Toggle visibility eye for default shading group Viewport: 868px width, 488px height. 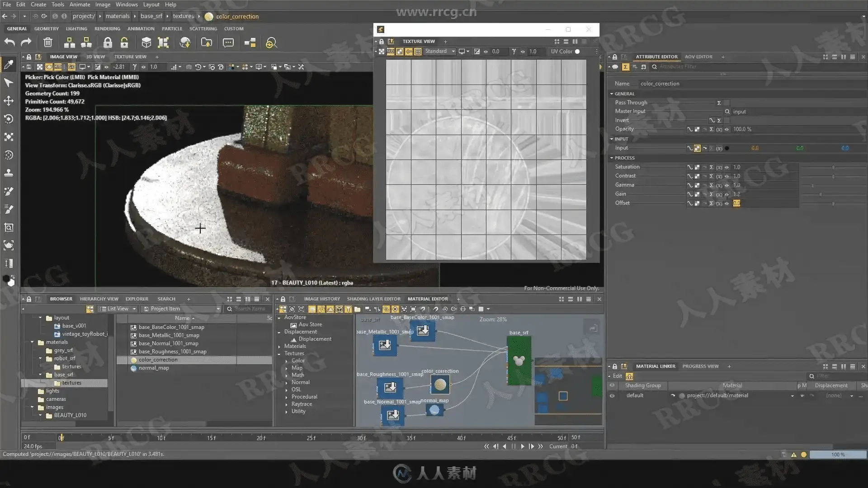[612, 395]
